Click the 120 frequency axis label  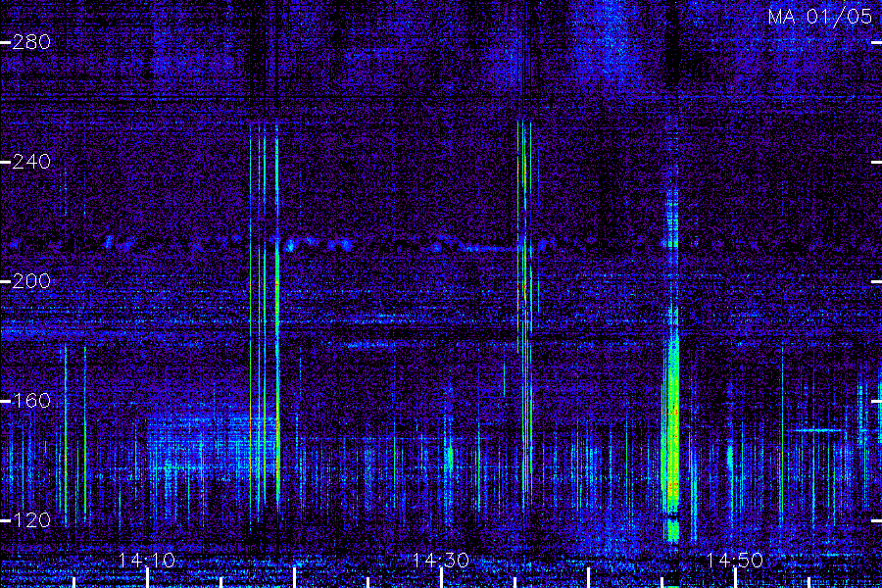click(31, 520)
